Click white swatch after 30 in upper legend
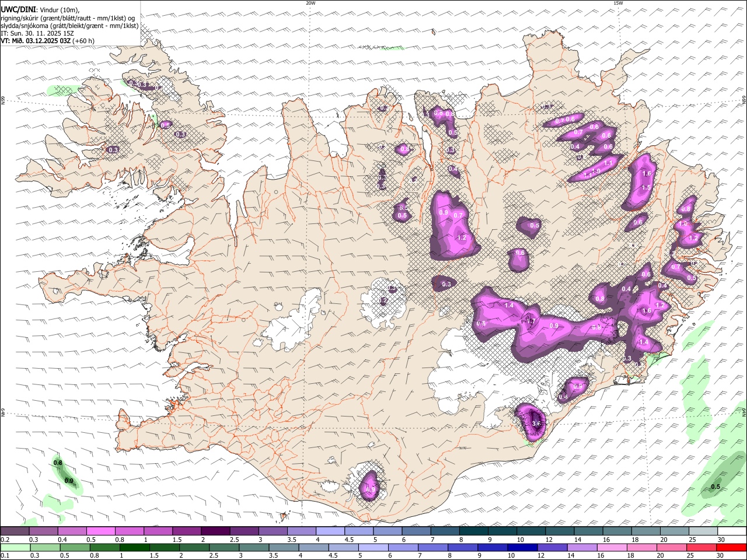 (731, 531)
